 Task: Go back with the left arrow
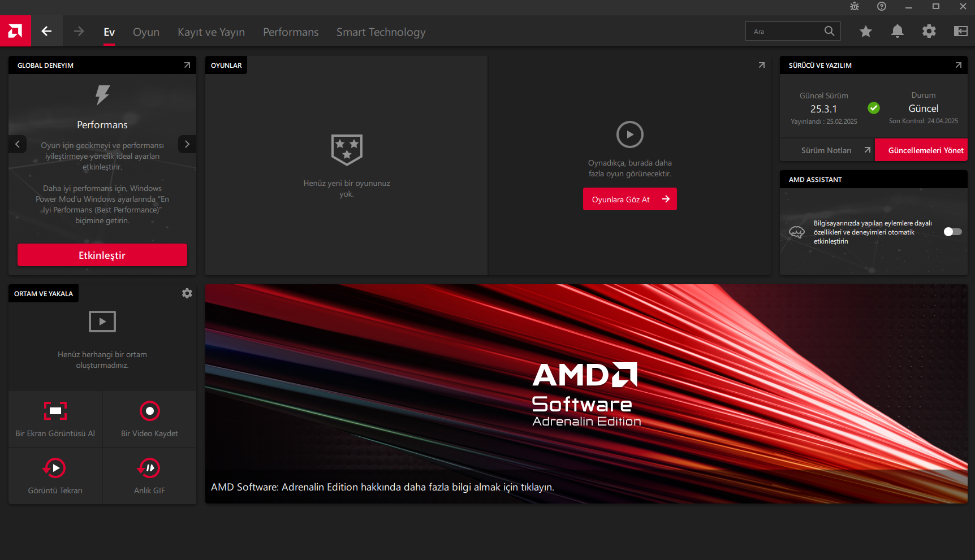pyautogui.click(x=47, y=31)
